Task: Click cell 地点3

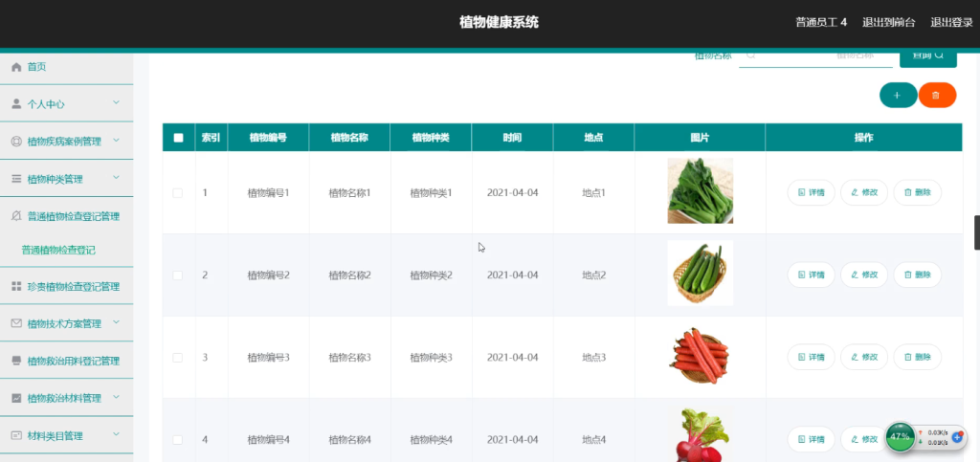Action: (x=593, y=358)
